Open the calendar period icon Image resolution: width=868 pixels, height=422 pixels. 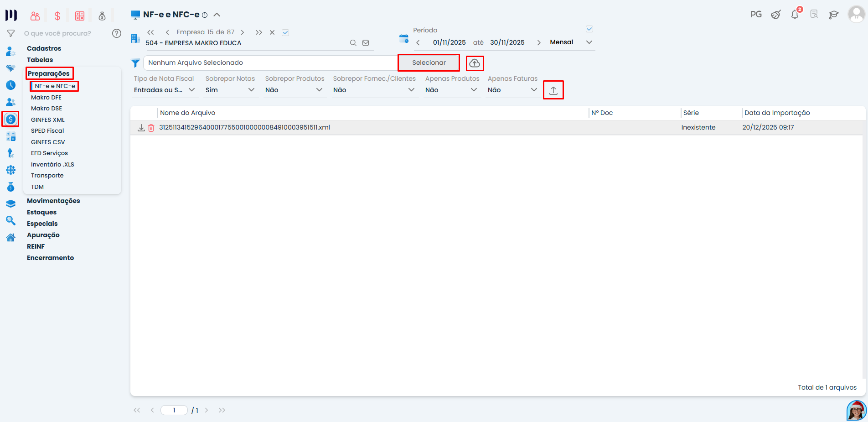tap(403, 38)
